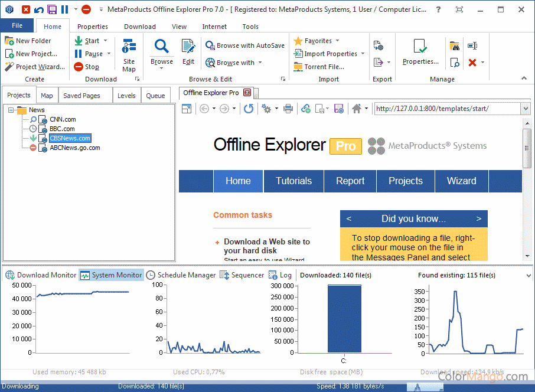Screen dimensions: 535x392
Task: Open the URL address bar dropdown
Action: click(525, 109)
